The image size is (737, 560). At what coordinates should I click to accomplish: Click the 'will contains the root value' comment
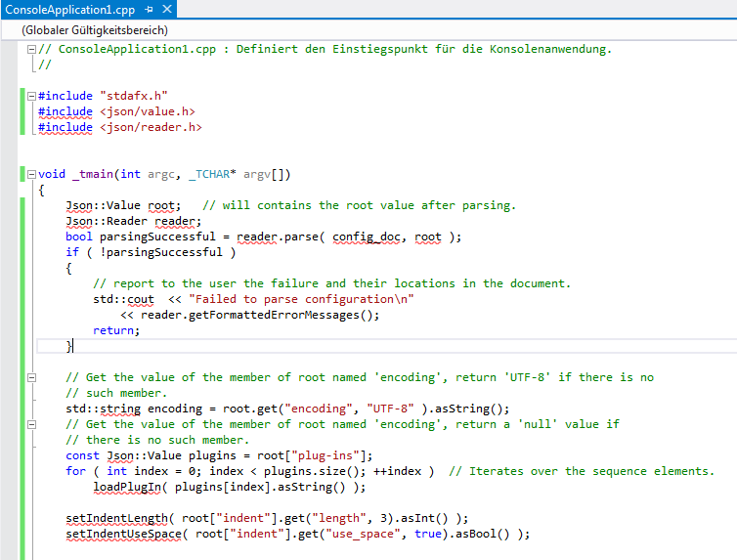tap(359, 206)
